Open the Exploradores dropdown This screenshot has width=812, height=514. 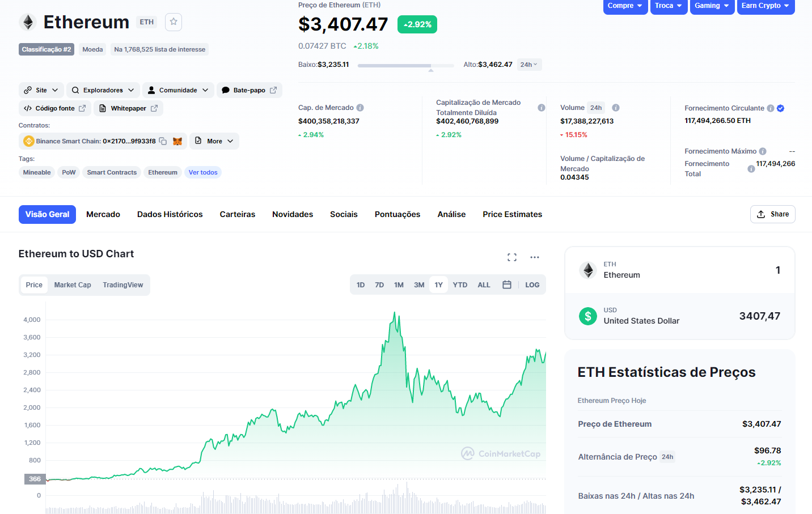103,90
